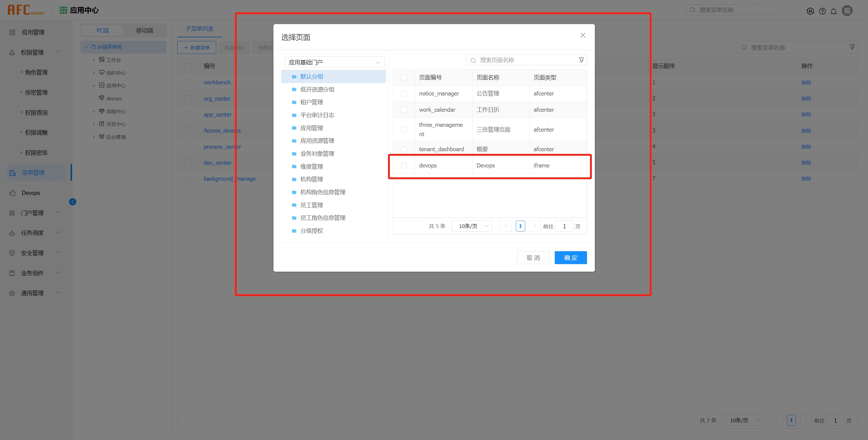Click the 确定 confirm button
Screen dimensions: 868x440
(570, 257)
